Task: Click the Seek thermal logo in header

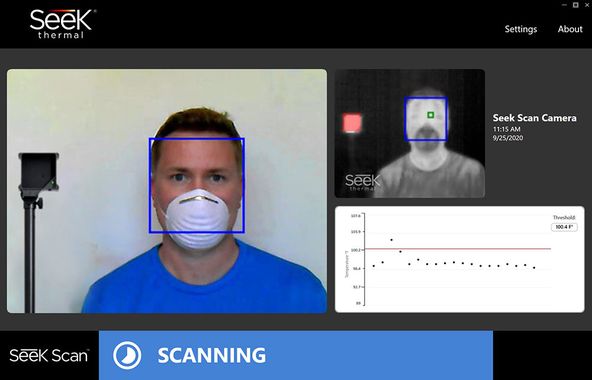Action: pyautogui.click(x=62, y=24)
